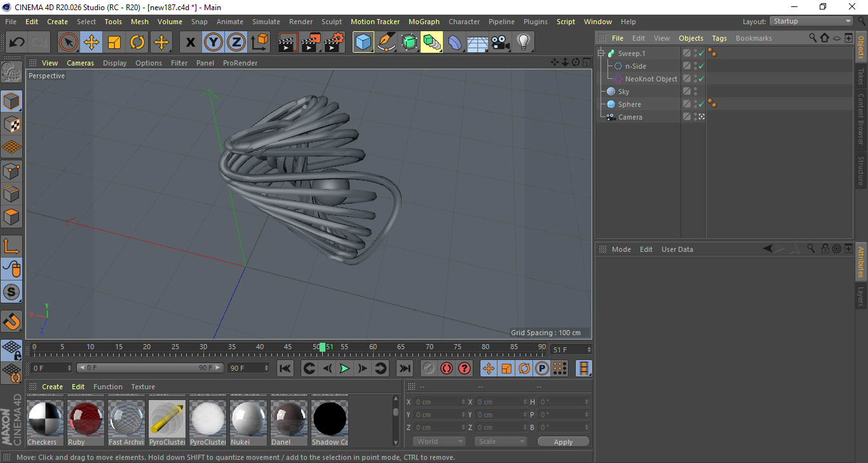Select NeoKnot Object in object list
Viewport: 868px width, 463px height.
tap(651, 79)
